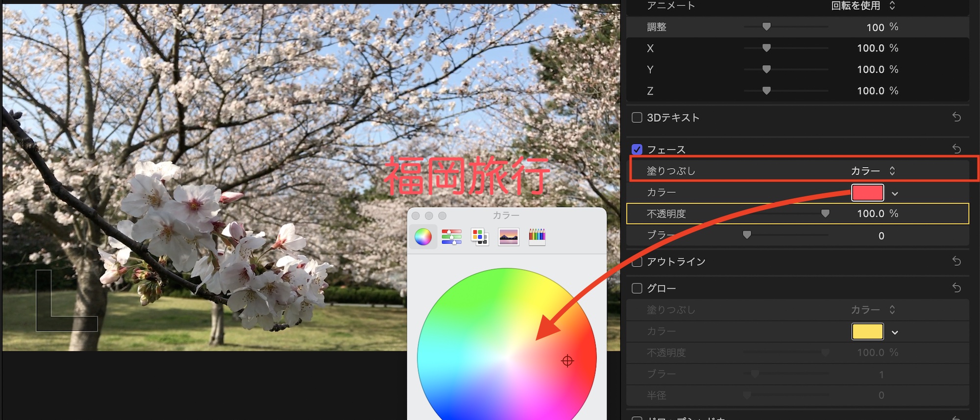Screen dimensions: 980x420
Task: Close the カラー picker window
Action: (416, 216)
